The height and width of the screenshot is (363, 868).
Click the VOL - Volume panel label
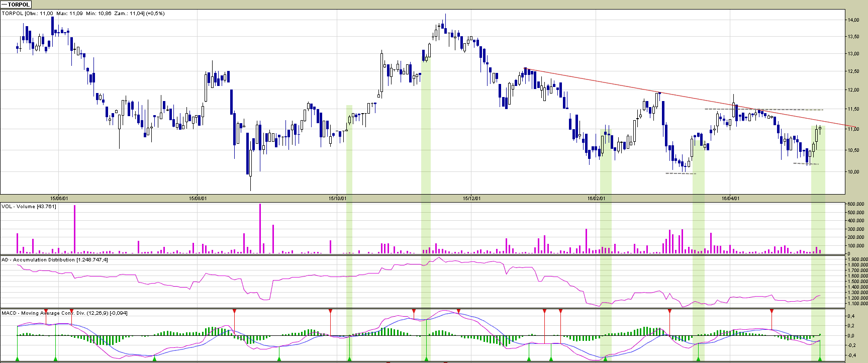[x=29, y=207]
